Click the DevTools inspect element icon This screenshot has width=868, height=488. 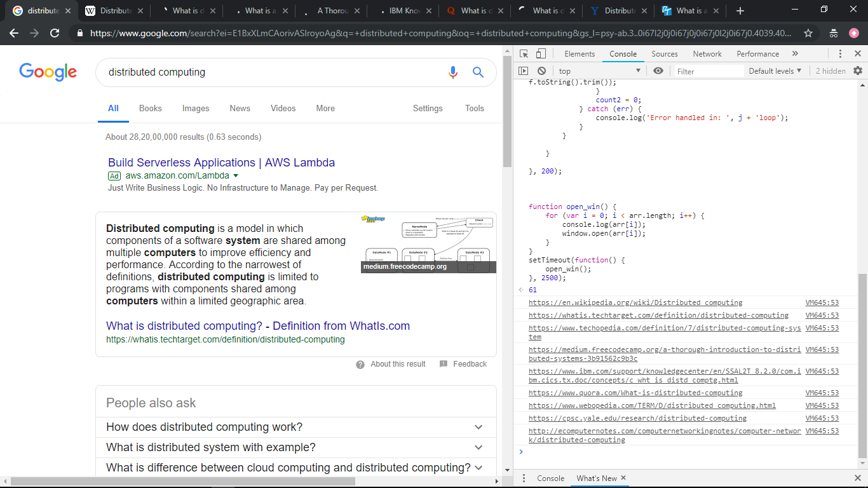[524, 54]
